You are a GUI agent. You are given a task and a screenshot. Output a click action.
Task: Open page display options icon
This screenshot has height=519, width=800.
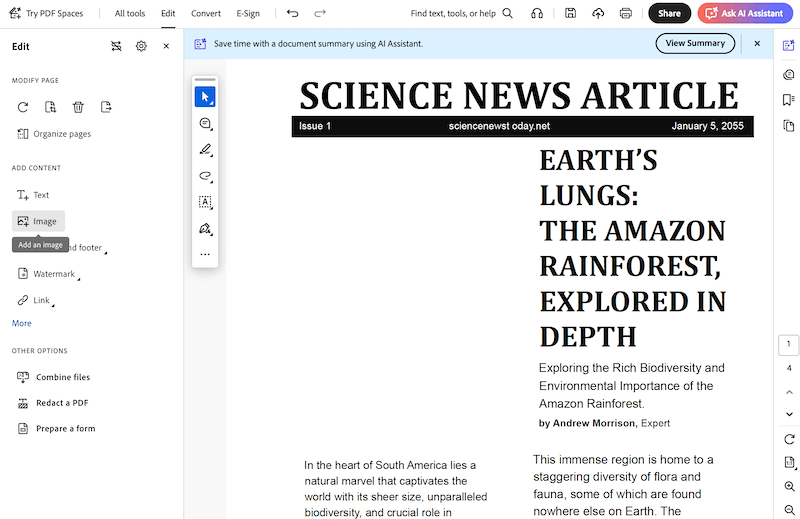(789, 462)
